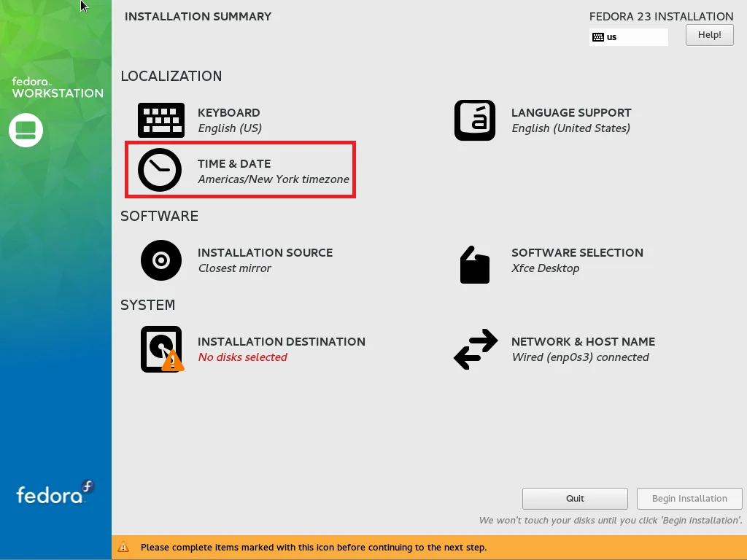The image size is (747, 560).
Task: Open the Software Selection package icon
Action: pyautogui.click(x=474, y=265)
